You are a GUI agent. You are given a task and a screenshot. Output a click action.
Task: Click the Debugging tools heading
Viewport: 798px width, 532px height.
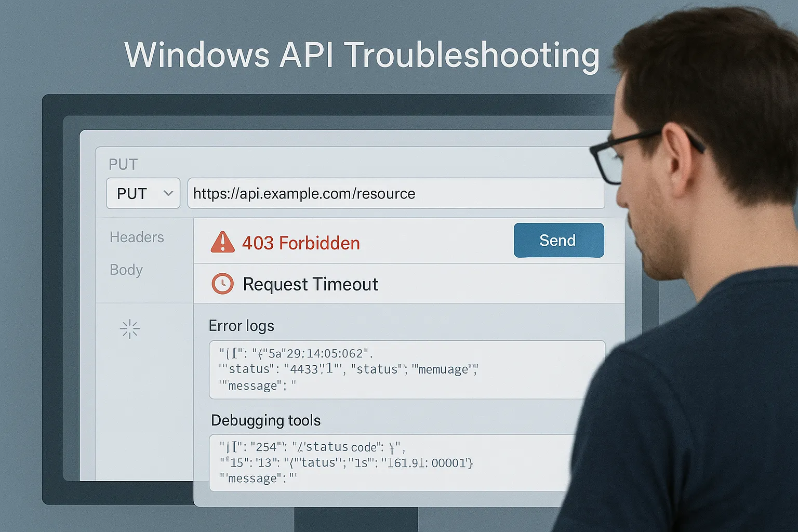click(x=265, y=420)
